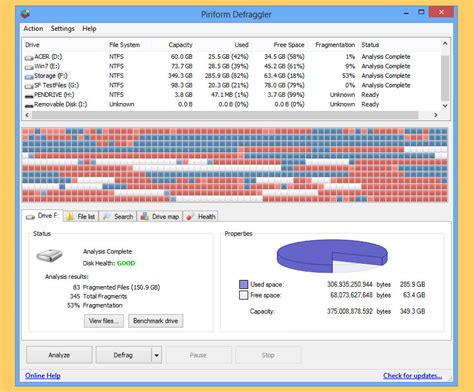This screenshot has height=392, width=474.
Task: Click the Check for updates... link
Action: point(412,376)
